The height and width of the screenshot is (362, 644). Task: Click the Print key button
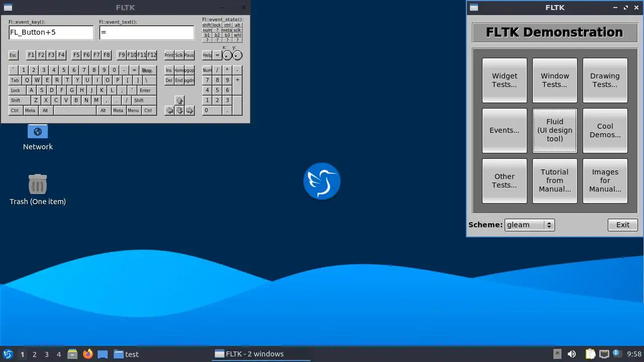point(169,55)
